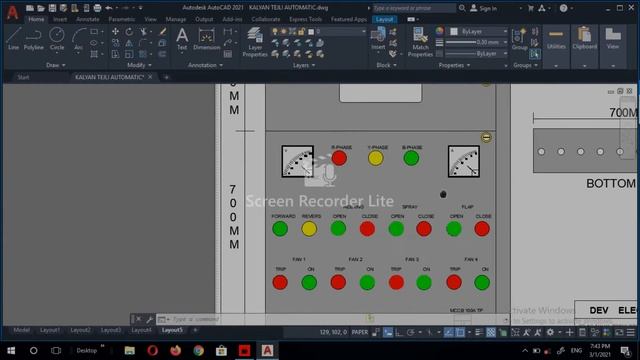640x360 pixels.
Task: Click the Undo arrow in quick access toolbar
Action: 109,8
